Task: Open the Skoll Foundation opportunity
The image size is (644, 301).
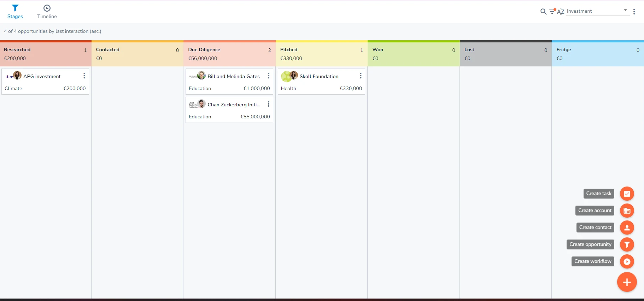Action: [x=319, y=76]
